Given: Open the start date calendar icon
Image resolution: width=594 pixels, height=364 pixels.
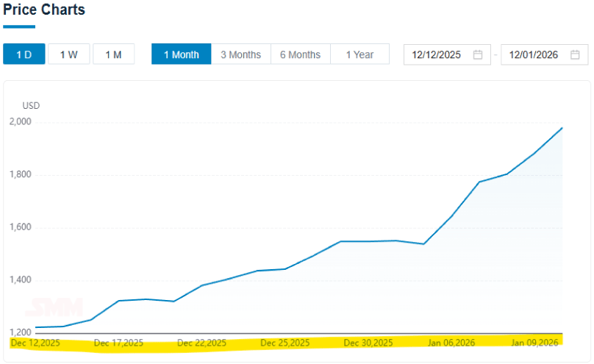Looking at the screenshot, I should pyautogui.click(x=478, y=55).
